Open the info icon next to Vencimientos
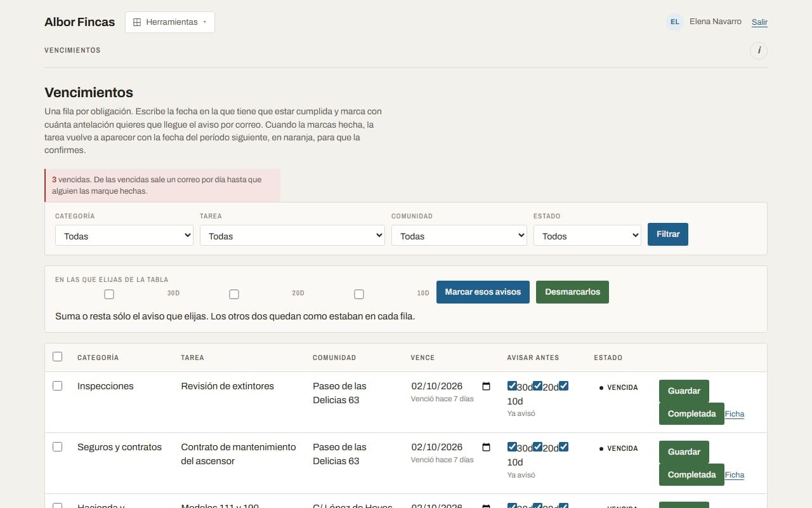This screenshot has height=508, width=812. (x=759, y=50)
